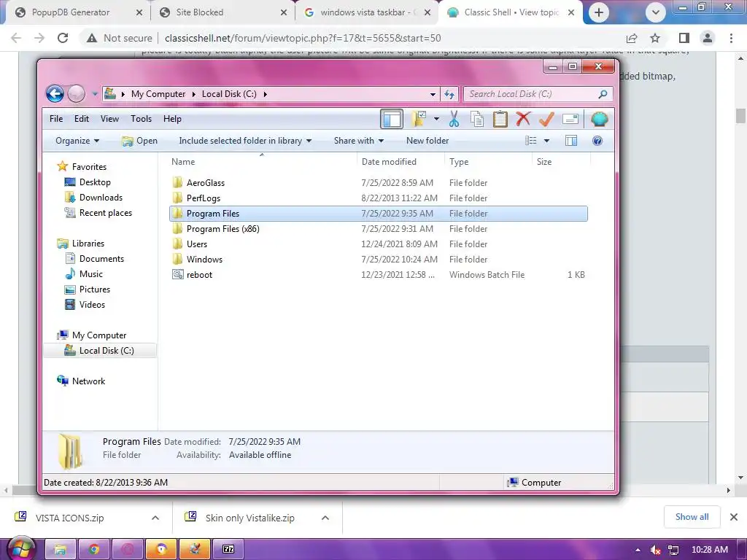Click the blue Help question mark icon

click(597, 141)
